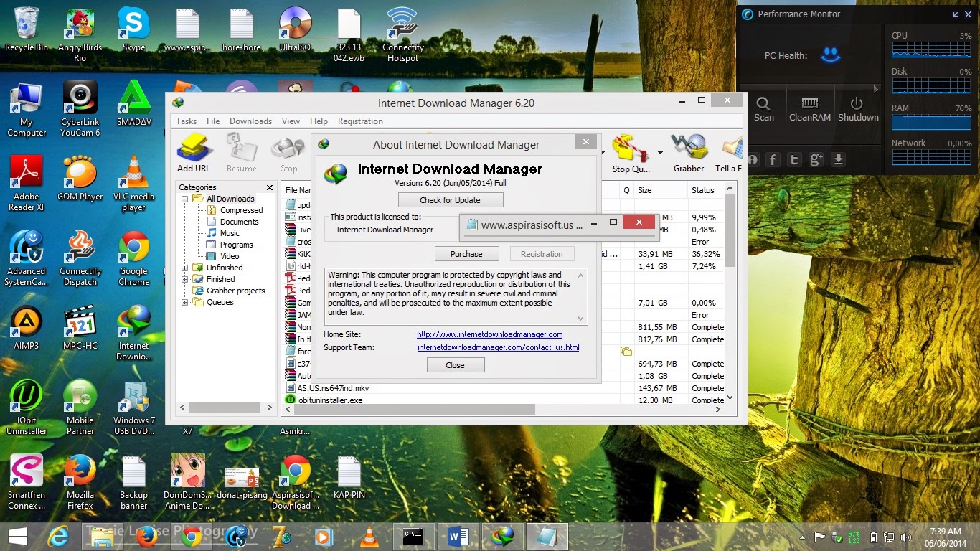Click CleanRAM in Performance Monitor
Image resolution: width=980 pixels, height=551 pixels.
tap(810, 109)
